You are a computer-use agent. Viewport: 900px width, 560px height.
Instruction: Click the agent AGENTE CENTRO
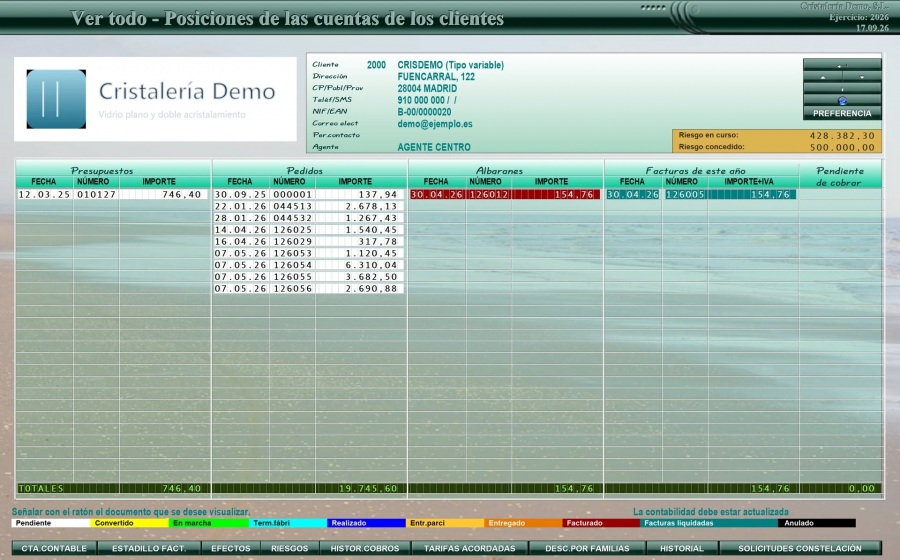click(x=434, y=147)
